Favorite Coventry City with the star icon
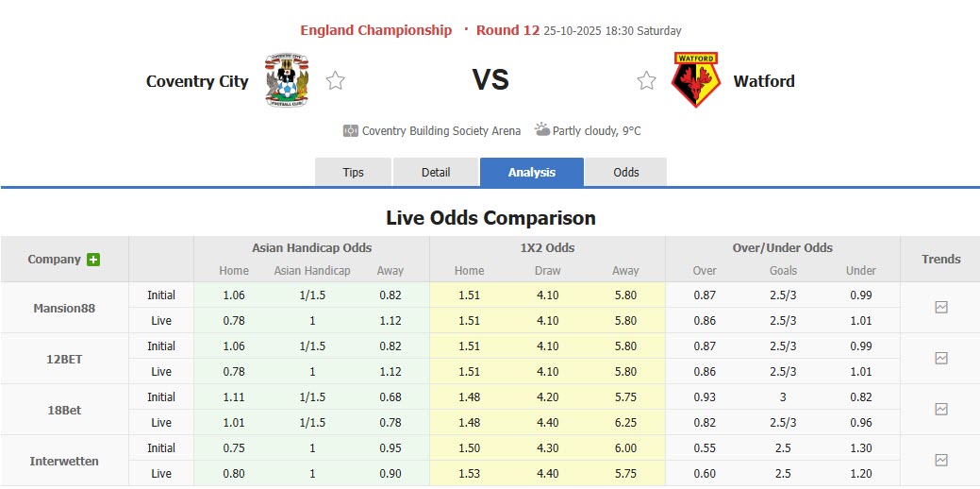The height and width of the screenshot is (489, 980). click(x=335, y=81)
